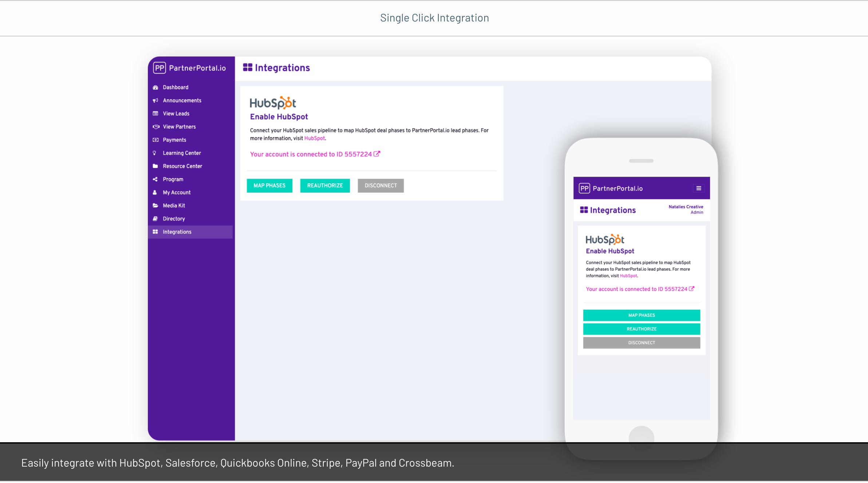Click the Payments money icon

coord(155,140)
